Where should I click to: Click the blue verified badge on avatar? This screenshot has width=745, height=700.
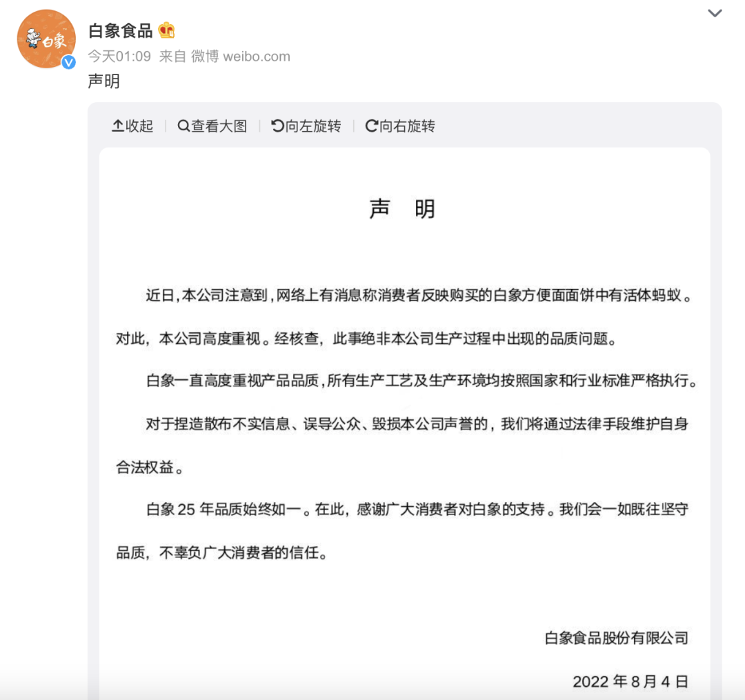(x=69, y=62)
